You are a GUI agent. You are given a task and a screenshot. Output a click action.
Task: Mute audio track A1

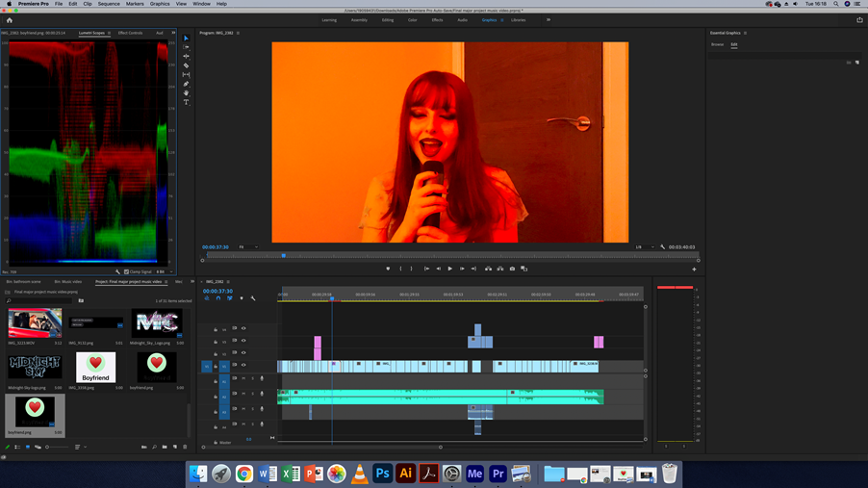(x=243, y=379)
